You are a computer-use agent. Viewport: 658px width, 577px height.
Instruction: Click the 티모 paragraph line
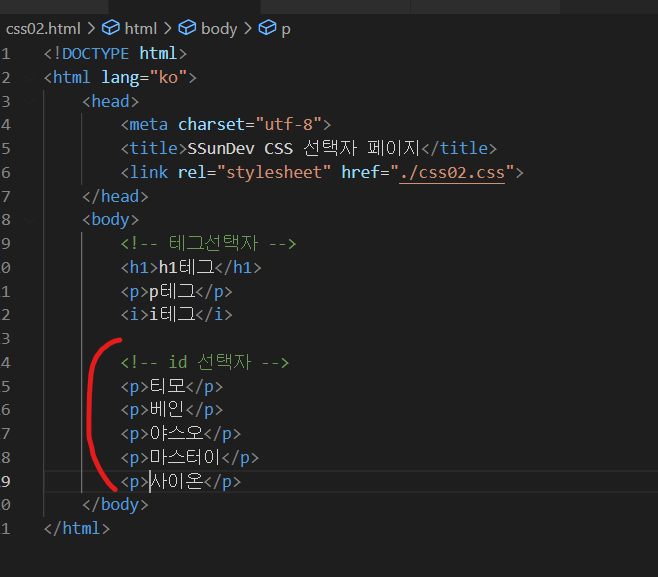click(x=172, y=386)
